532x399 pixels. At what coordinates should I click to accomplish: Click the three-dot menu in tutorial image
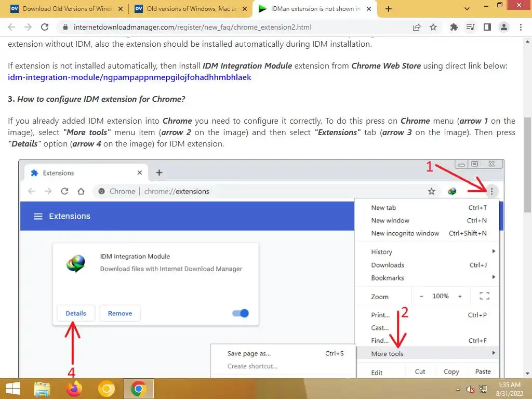491,191
